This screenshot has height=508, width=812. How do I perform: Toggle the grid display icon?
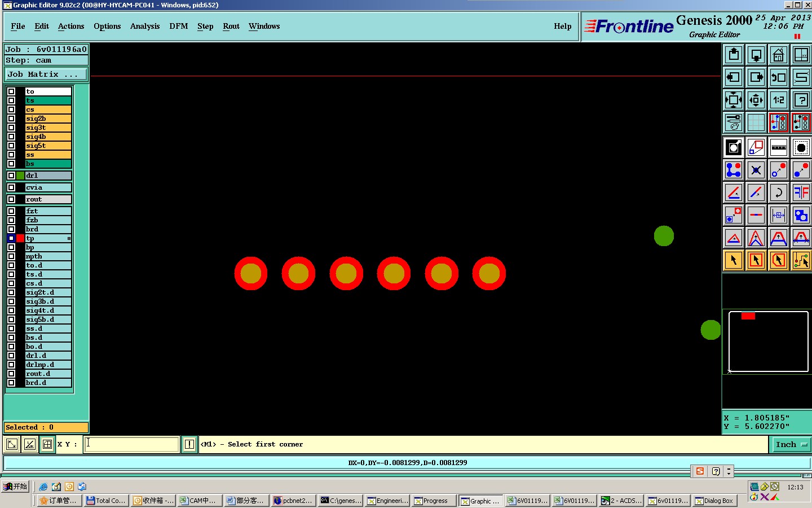click(756, 122)
